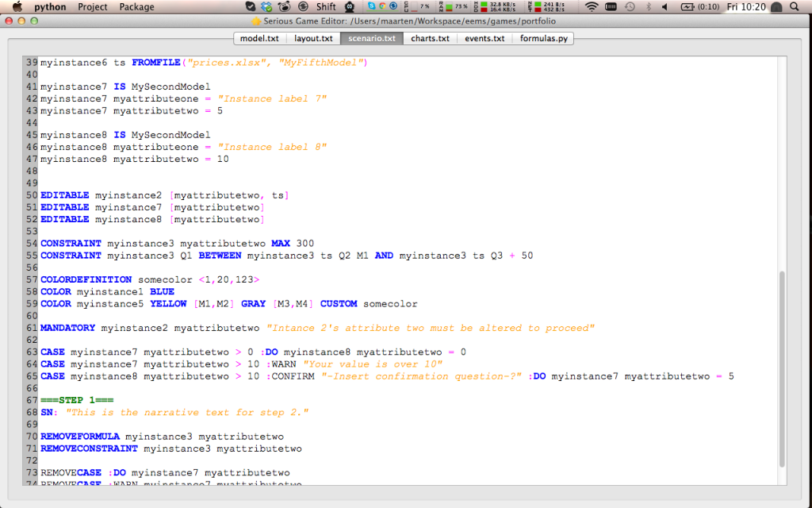
Task: Click the Shift indicator in menu bar
Action: point(326,6)
